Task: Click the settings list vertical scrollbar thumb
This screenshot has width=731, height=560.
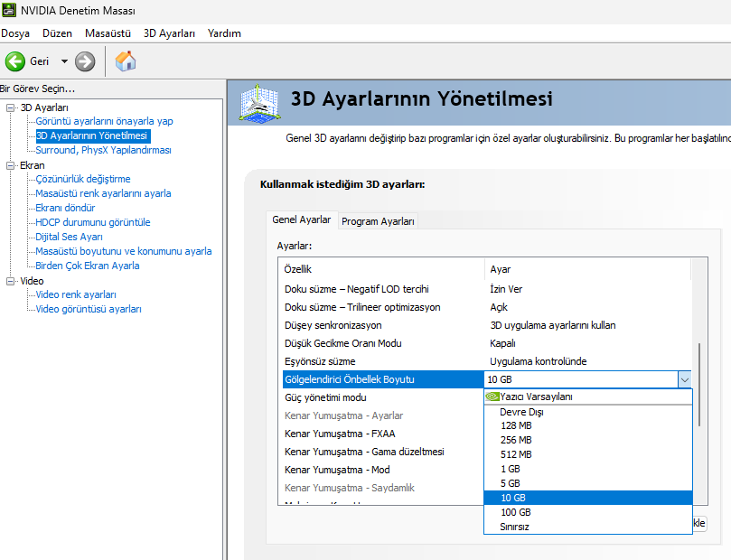Action: click(699, 385)
